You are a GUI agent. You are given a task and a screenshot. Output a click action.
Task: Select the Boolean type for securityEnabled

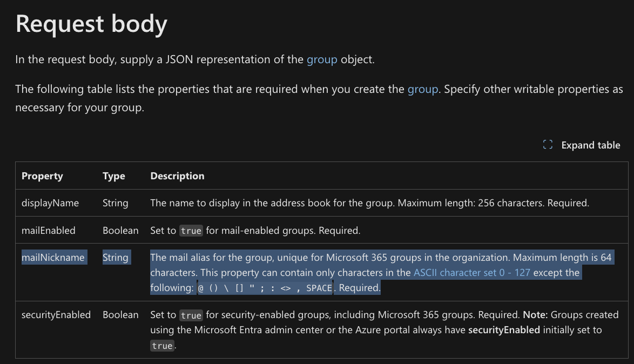(x=120, y=314)
